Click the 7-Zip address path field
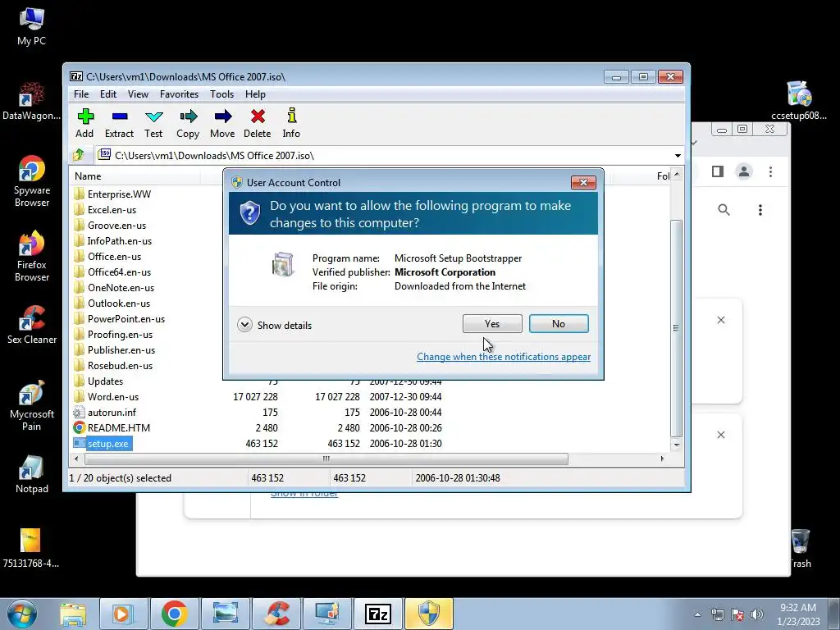 tap(383, 156)
